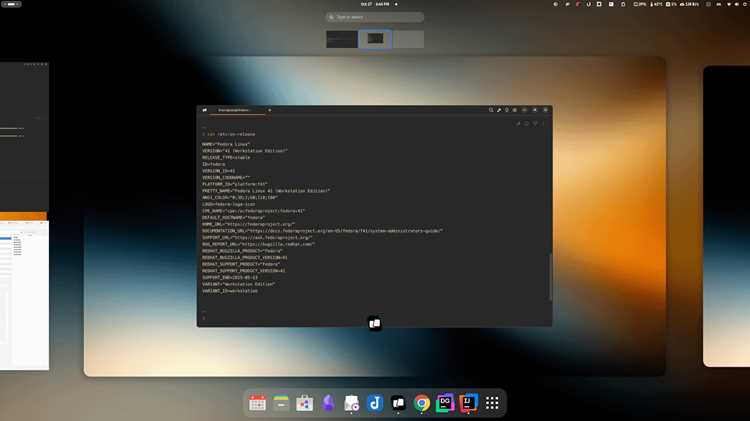Image resolution: width=750 pixels, height=421 pixels.
Task: Open the system power menu in top bar
Action: [745, 4]
